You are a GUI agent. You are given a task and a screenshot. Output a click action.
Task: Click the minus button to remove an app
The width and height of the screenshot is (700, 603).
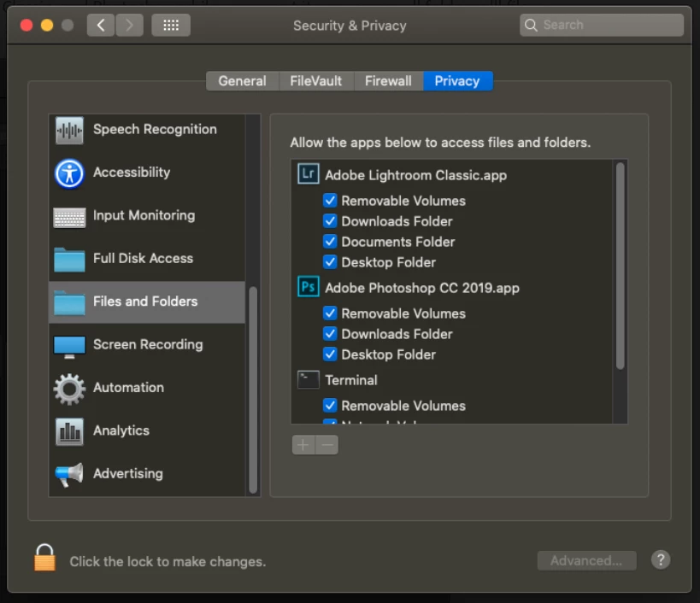click(x=326, y=445)
